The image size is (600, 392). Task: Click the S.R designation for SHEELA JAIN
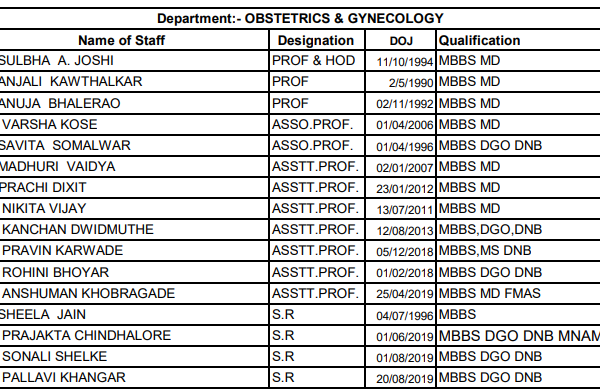283,314
